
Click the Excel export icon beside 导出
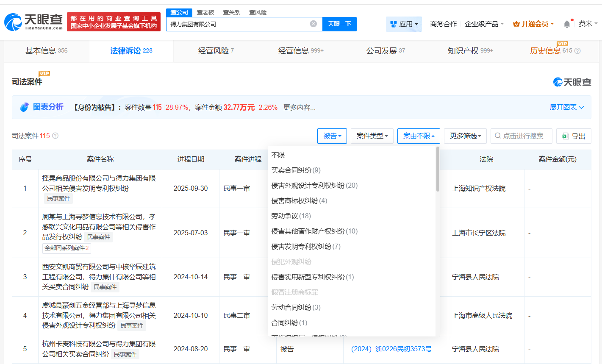[566, 136]
